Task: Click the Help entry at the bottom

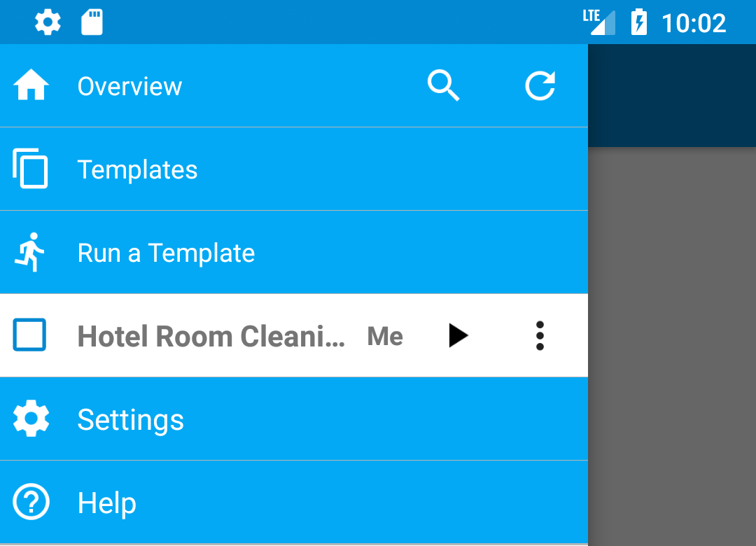Action: tap(106, 502)
